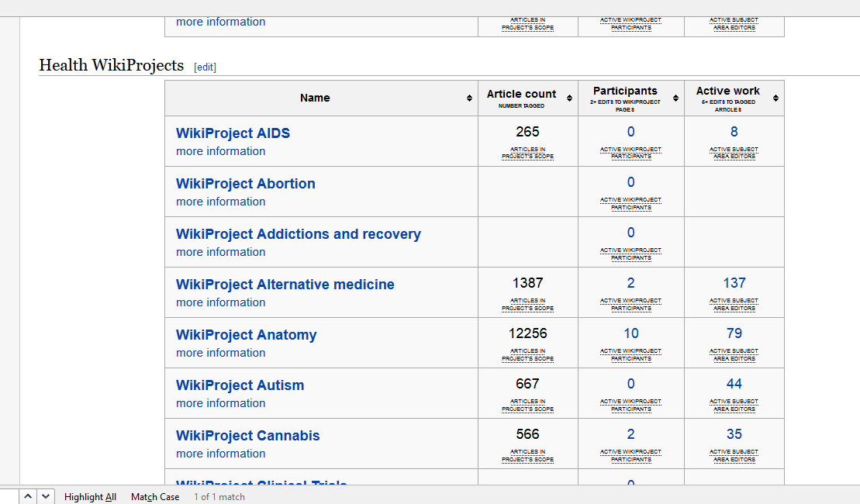The width and height of the screenshot is (860, 504).
Task: Sort by Active work column arrows
Action: 775,98
